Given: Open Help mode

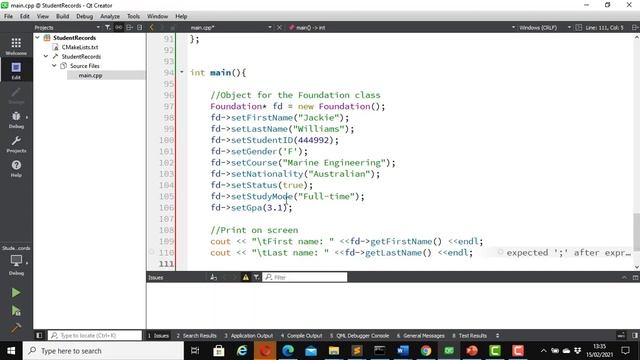Looking at the screenshot, I should [x=16, y=168].
